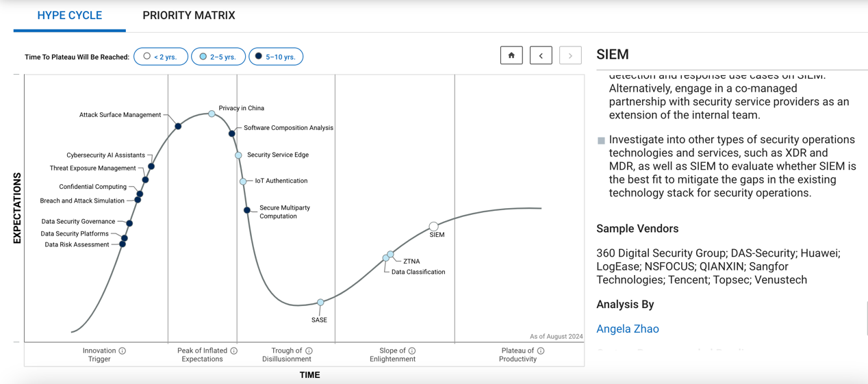868x384 pixels.
Task: Select the SIEM point on the curve
Action: tap(433, 227)
